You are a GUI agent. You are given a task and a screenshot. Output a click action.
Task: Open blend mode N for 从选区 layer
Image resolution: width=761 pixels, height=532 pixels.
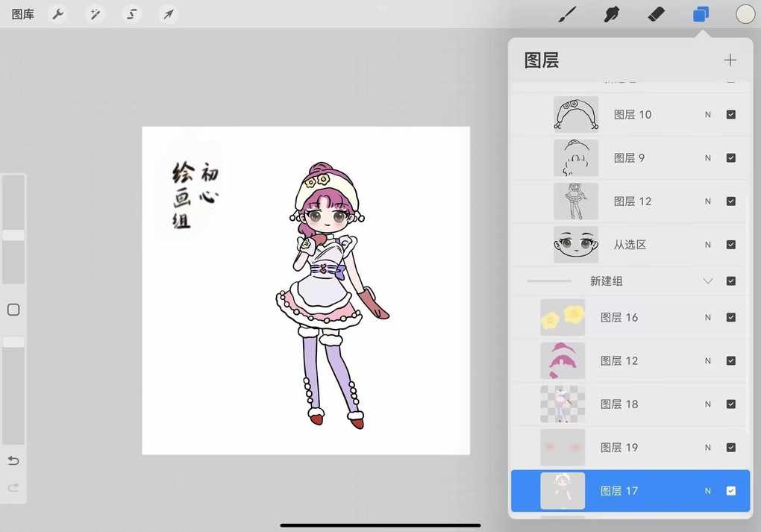(x=707, y=245)
